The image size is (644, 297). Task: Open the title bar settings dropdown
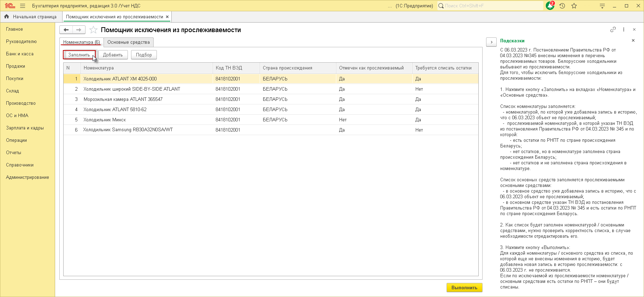coord(602,6)
